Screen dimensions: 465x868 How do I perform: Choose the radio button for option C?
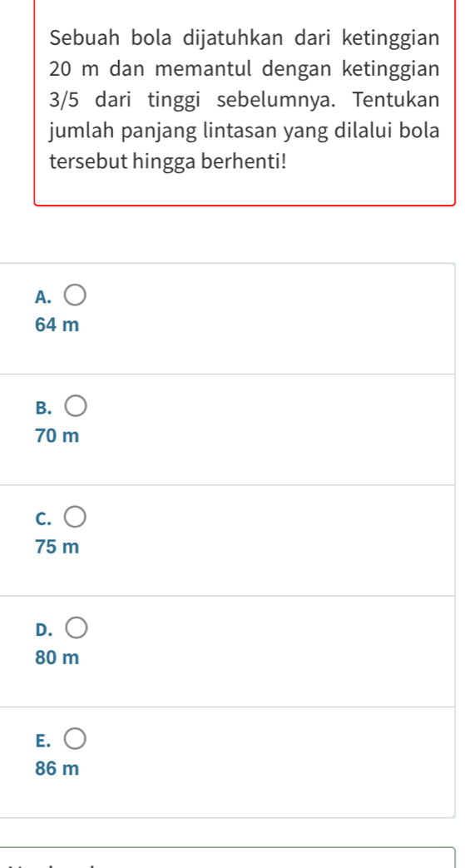point(77,518)
